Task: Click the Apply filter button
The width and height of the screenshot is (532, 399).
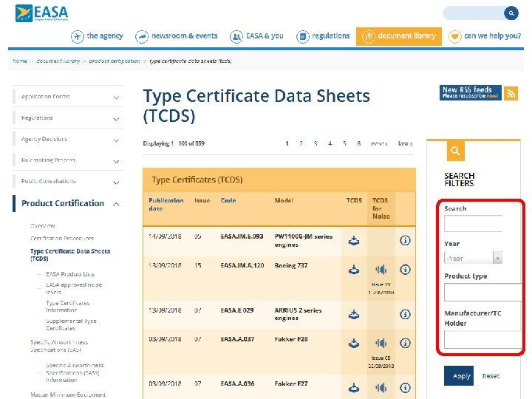Action: (459, 376)
